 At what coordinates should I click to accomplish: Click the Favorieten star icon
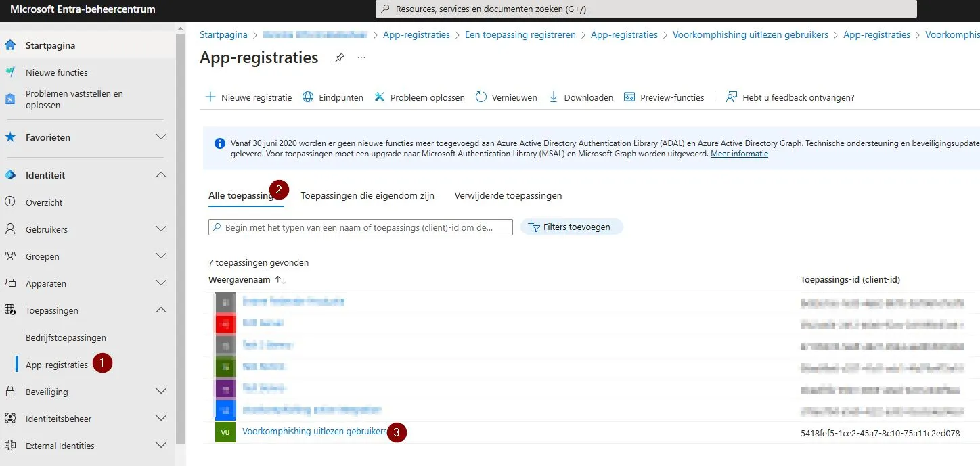coord(10,137)
